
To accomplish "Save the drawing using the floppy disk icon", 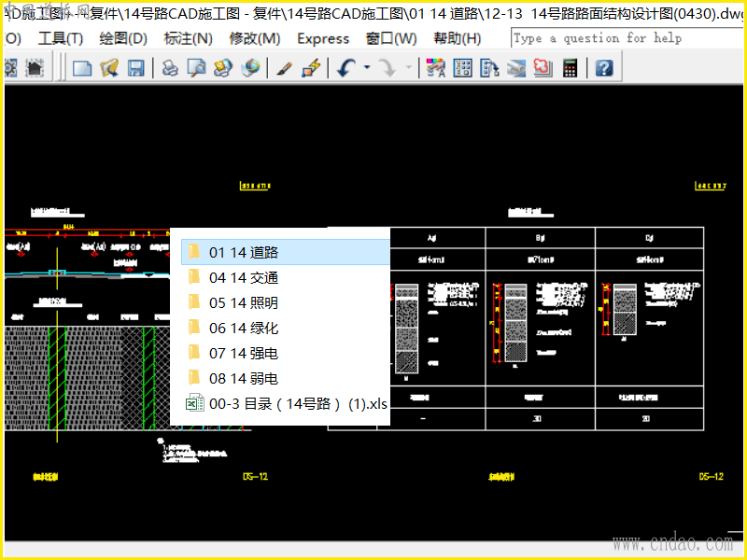I will (135, 68).
